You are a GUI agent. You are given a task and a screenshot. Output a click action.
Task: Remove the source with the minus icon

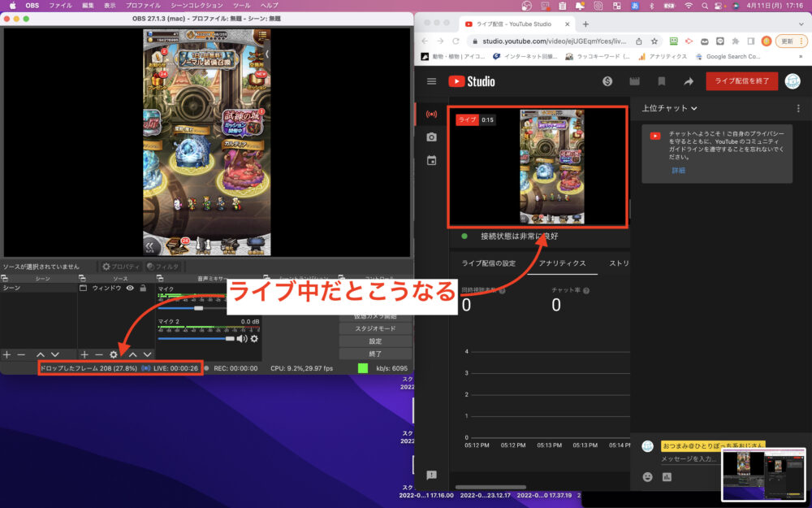(x=99, y=354)
